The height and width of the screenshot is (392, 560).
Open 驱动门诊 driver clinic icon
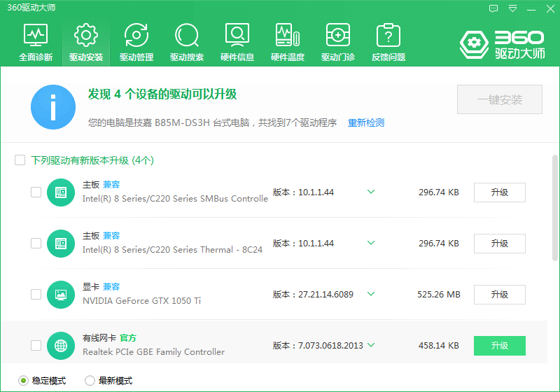pyautogui.click(x=338, y=42)
